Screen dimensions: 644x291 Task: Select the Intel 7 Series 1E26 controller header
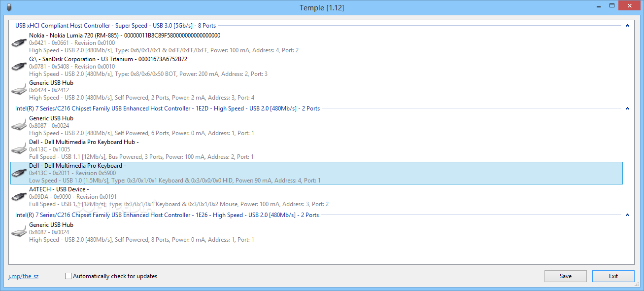coord(167,215)
